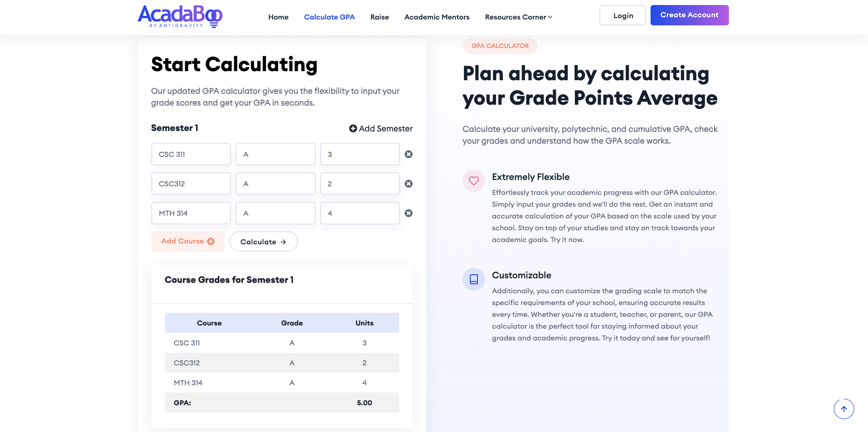Click the scroll-to-top arrow button
Viewport: 868px width, 432px height.
click(844, 408)
